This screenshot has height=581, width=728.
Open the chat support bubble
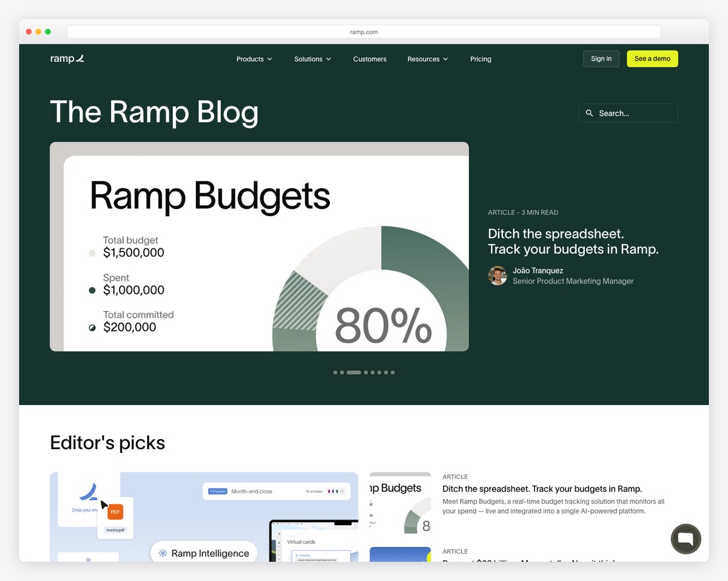686,539
